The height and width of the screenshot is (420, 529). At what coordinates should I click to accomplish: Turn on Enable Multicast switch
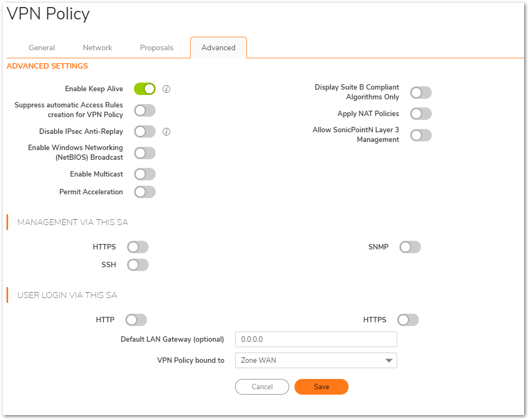145,174
